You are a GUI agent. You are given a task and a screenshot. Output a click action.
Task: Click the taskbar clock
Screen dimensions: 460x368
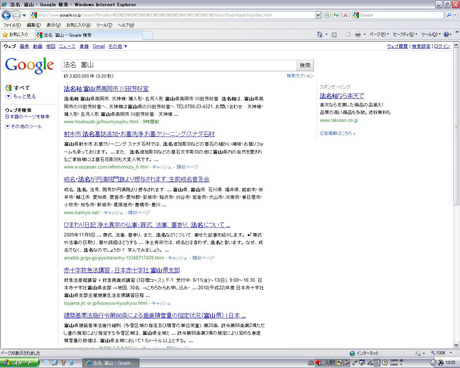[x=450, y=363]
